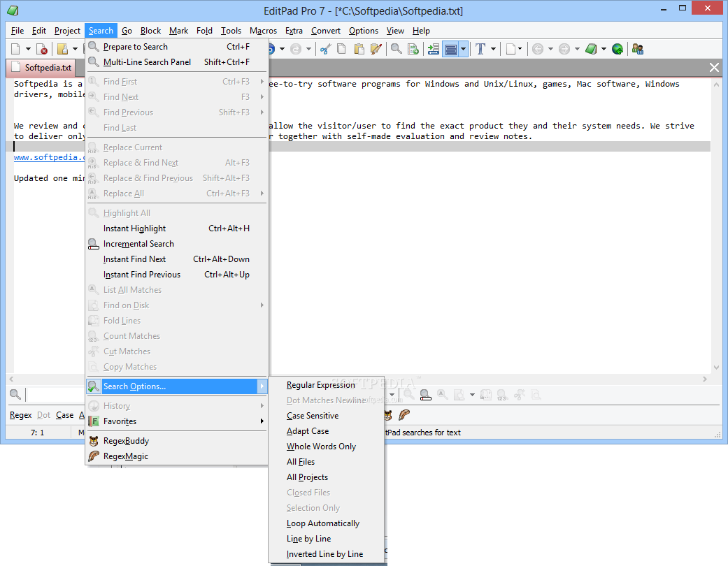Click the search text input box
This screenshot has width=728, height=566.
click(56, 395)
